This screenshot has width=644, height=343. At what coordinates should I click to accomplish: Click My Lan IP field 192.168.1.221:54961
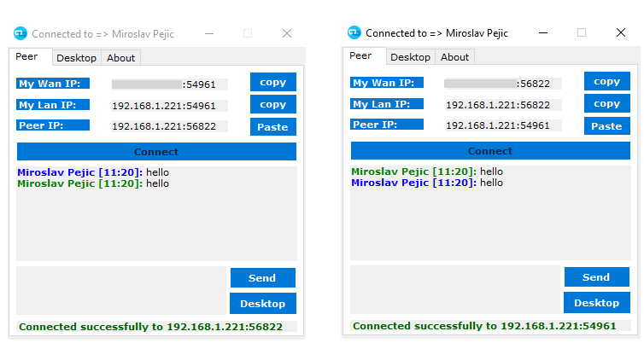[170, 106]
